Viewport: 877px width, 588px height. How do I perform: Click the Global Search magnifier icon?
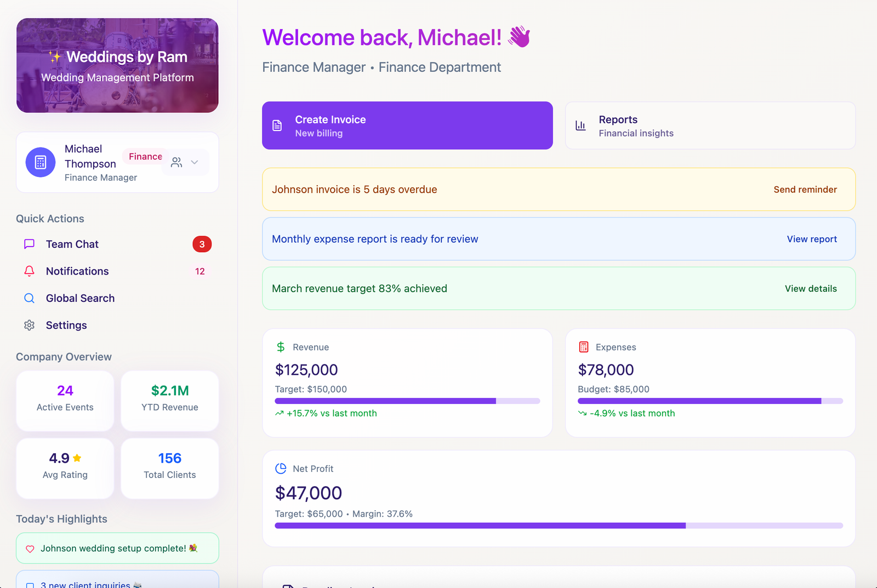[30, 298]
